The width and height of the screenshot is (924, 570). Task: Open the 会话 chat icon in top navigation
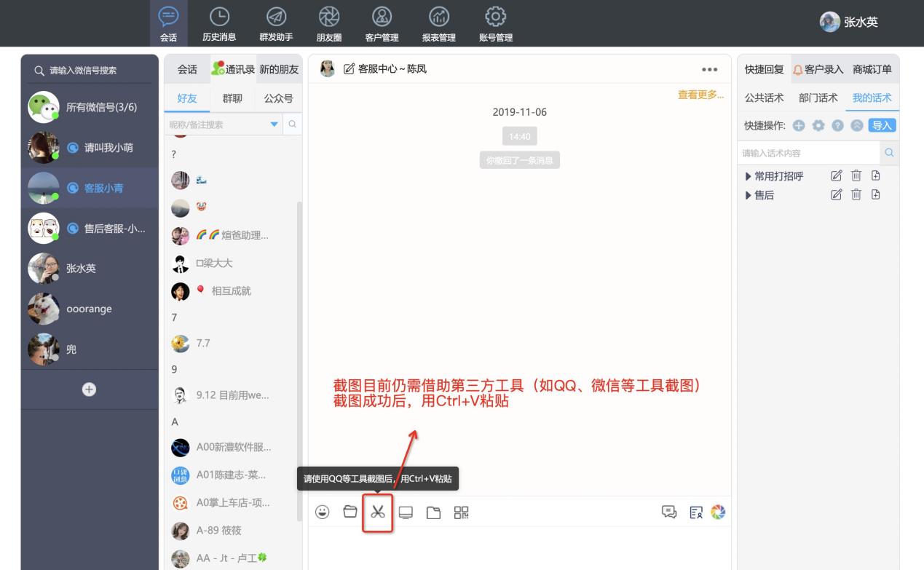[168, 16]
